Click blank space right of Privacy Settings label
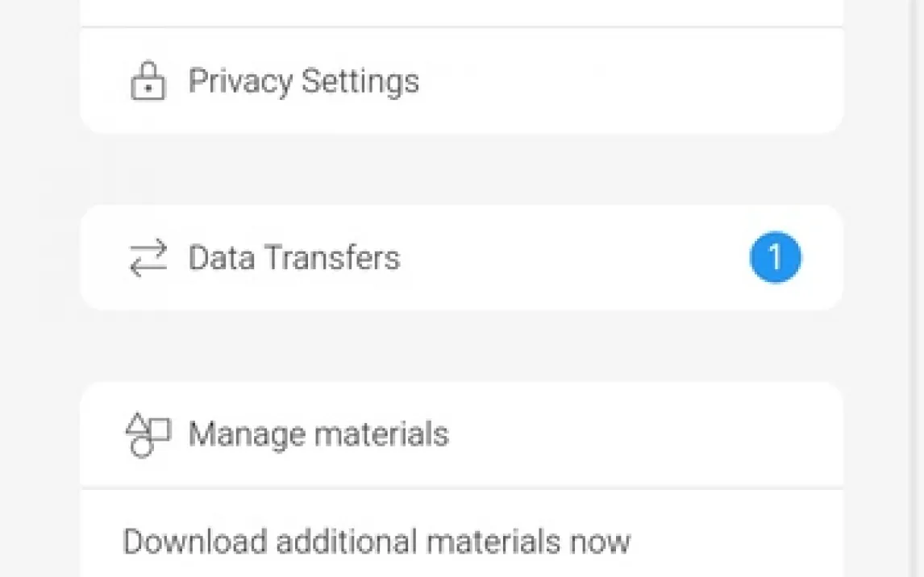The image size is (924, 577). 629,81
